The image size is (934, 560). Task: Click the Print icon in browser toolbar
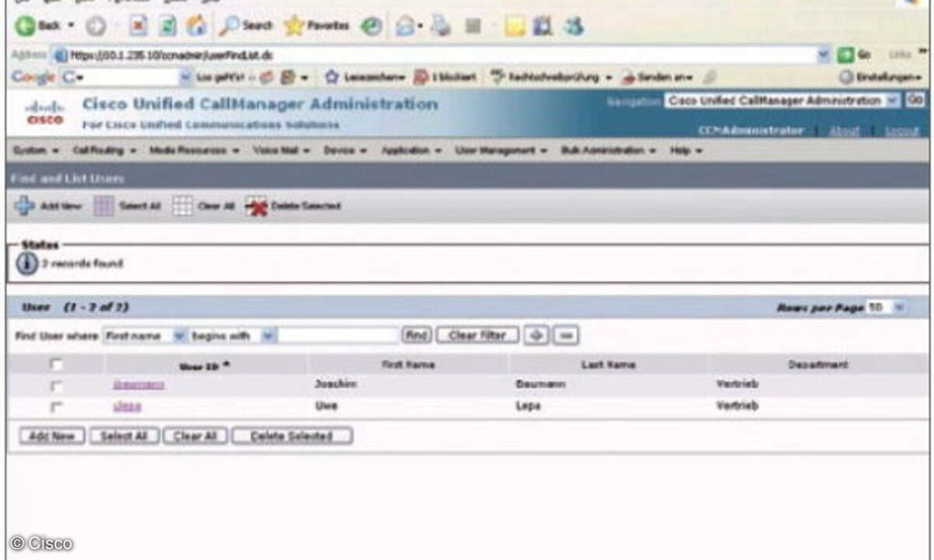[x=442, y=26]
